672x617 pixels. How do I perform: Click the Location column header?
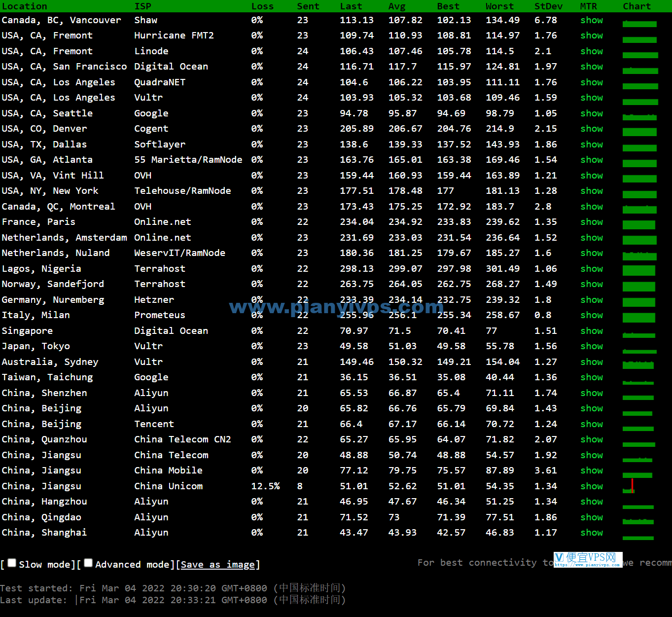click(x=25, y=6)
